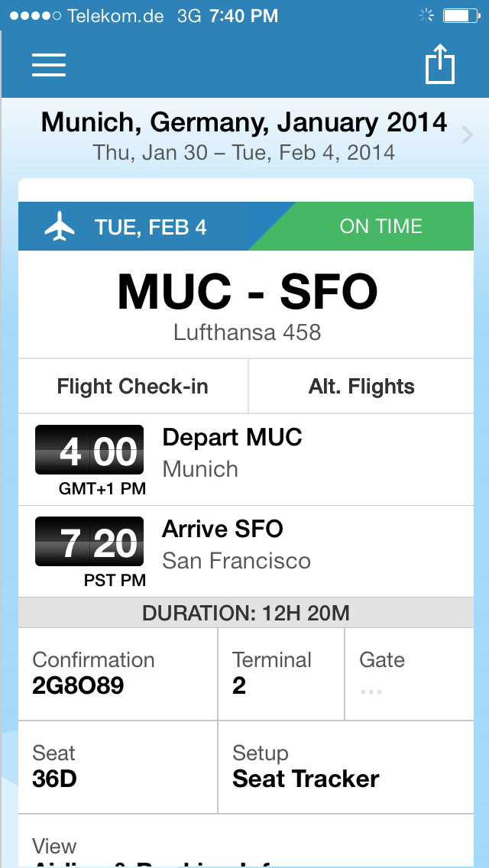Tap the airplane icon in the flight header
Viewport: 489px width, 868px height.
(60, 227)
